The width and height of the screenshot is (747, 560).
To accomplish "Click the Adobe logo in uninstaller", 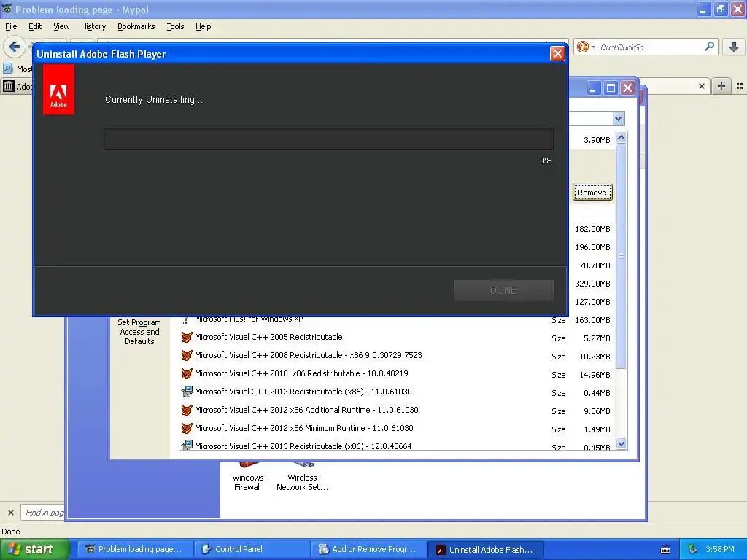I will [58, 90].
